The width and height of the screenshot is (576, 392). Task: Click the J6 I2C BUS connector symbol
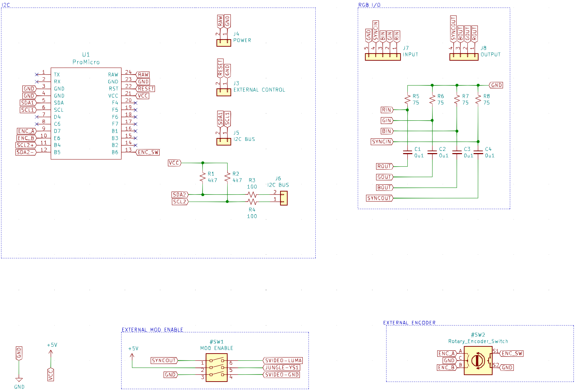(x=284, y=198)
